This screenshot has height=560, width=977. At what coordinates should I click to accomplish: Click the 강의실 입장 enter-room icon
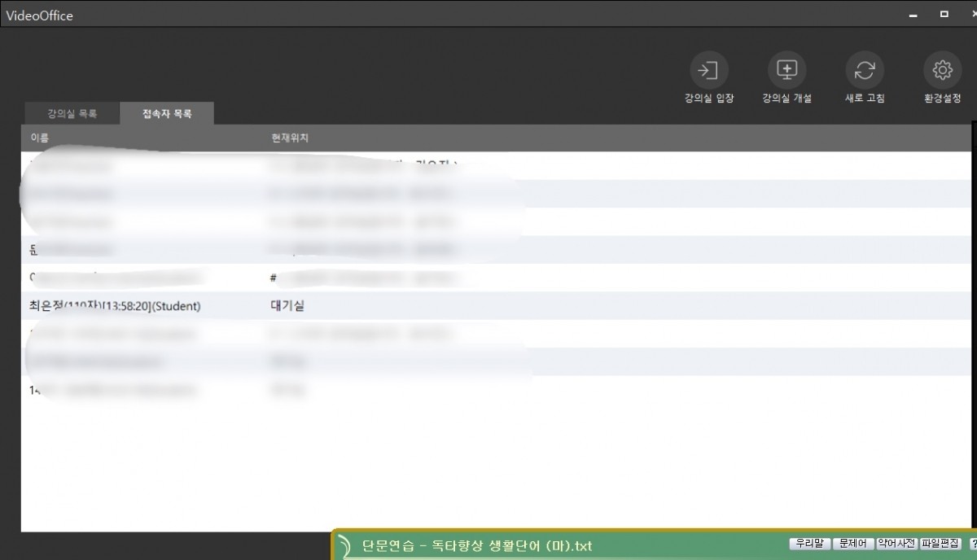708,71
